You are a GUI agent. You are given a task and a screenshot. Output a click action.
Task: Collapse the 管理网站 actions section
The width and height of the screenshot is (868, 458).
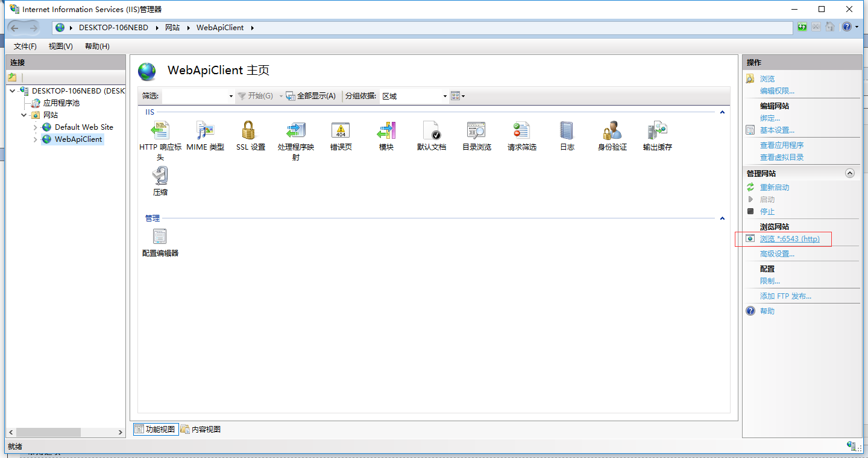coord(850,173)
